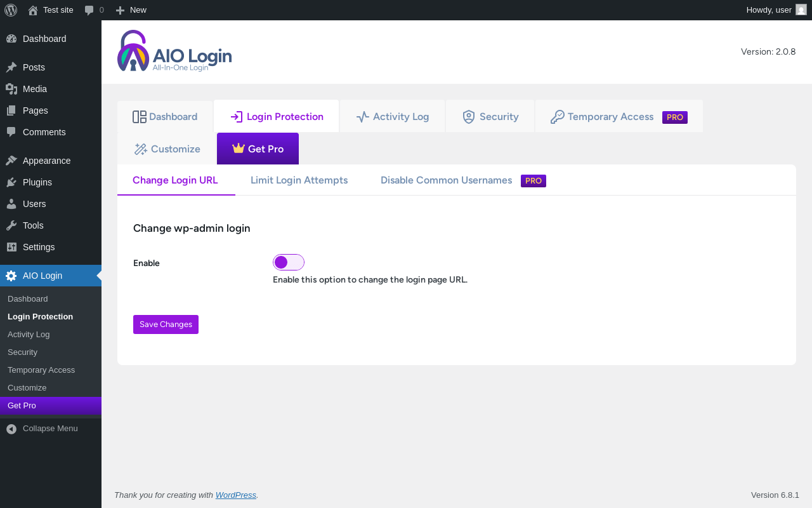The width and height of the screenshot is (812, 508).
Task: Click the Dashboard gauge icon in sidebar
Action: pos(11,39)
